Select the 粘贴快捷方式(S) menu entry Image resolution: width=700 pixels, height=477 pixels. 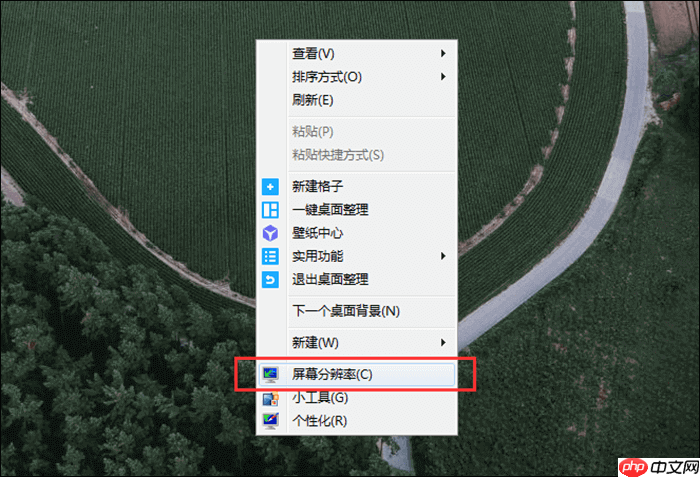tap(356, 155)
